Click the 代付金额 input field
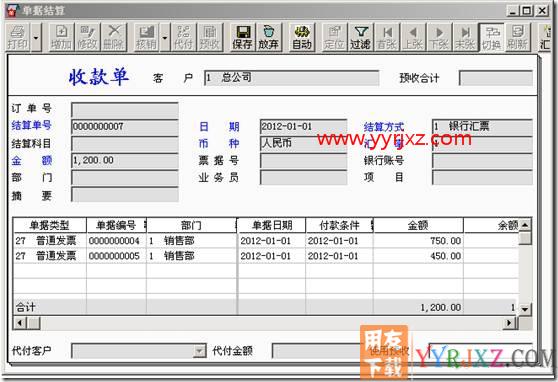This screenshot has height=382, width=558. pyautogui.click(x=317, y=351)
